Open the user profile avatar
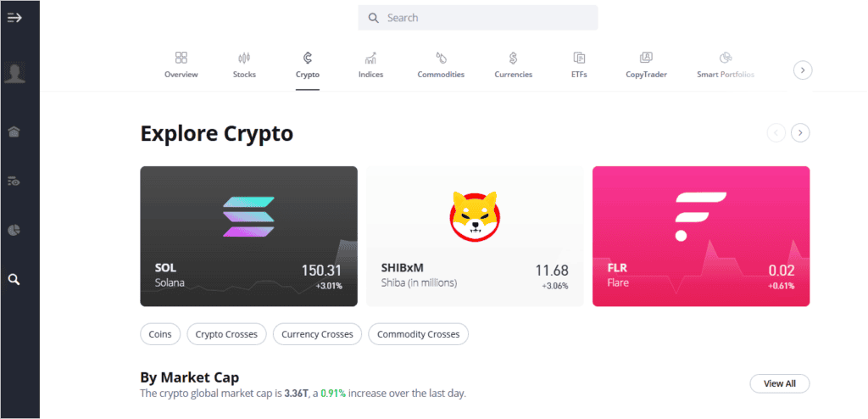Screen dimensions: 868x419 click(14, 73)
